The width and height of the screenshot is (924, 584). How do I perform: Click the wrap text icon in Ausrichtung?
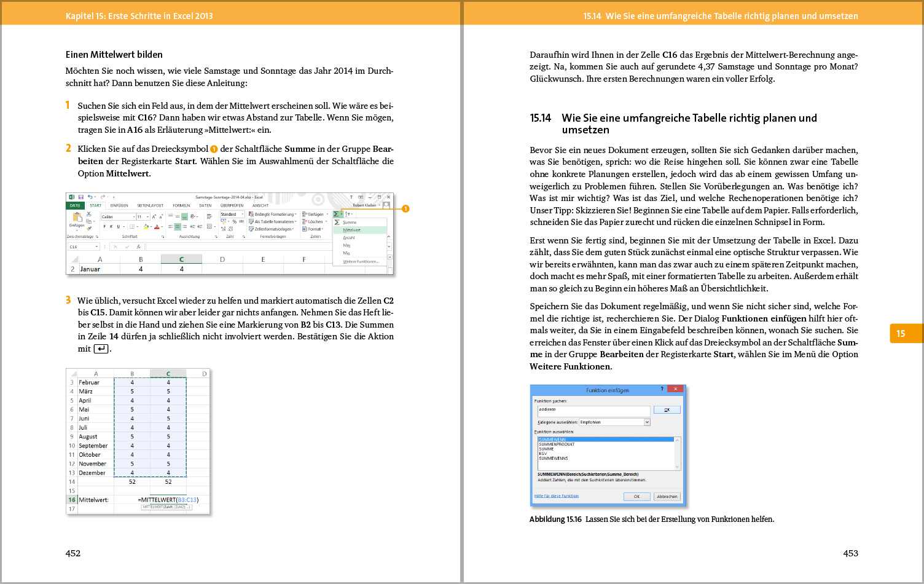coord(209,216)
